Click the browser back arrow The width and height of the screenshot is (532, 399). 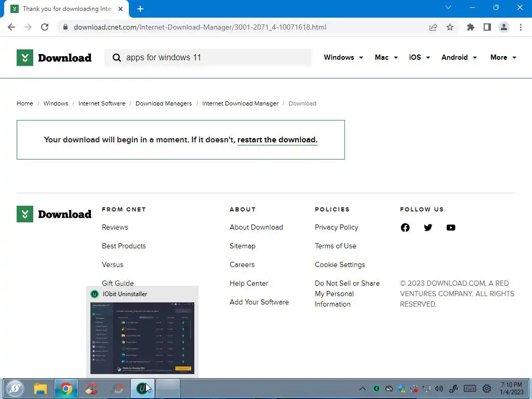(11, 27)
